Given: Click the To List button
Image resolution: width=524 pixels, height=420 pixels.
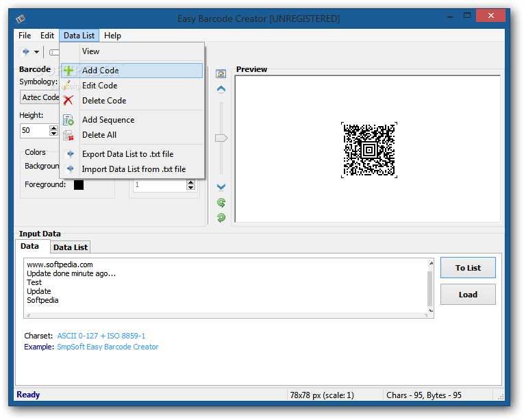Looking at the screenshot, I should coord(468,267).
